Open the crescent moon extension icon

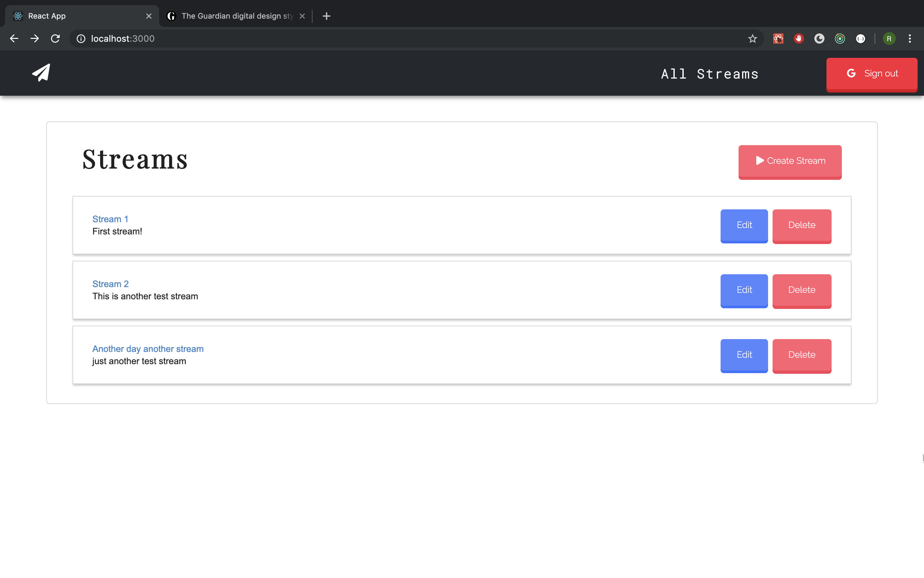click(819, 39)
